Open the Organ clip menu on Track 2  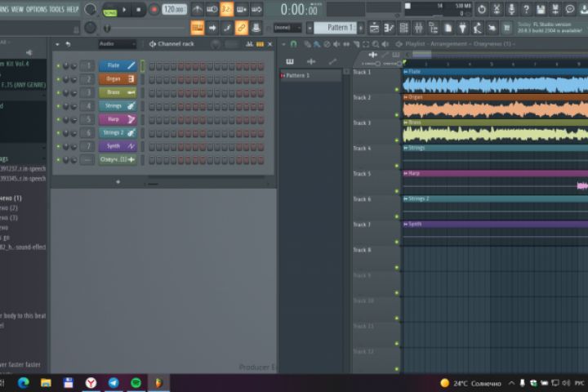[406, 97]
